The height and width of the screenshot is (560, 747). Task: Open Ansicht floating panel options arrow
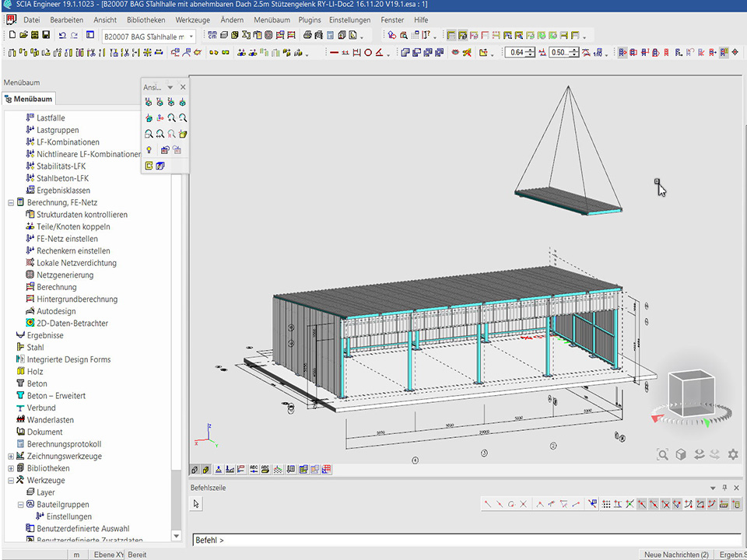coord(171,88)
